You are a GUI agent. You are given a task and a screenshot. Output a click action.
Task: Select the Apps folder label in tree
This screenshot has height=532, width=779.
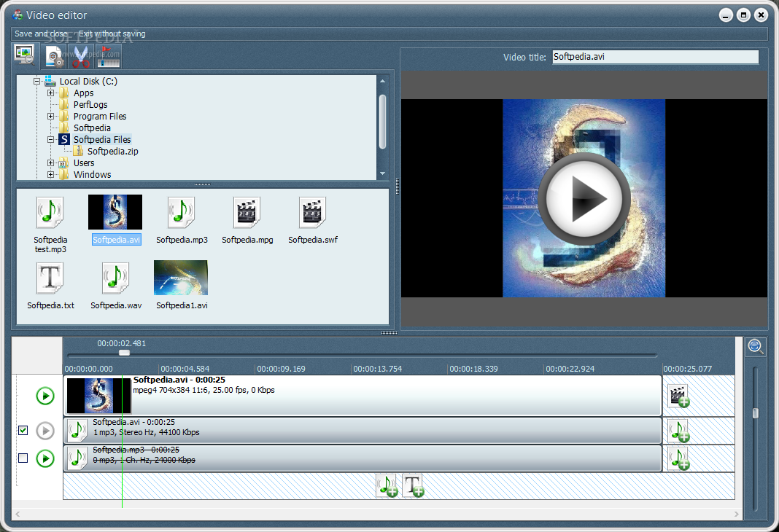pos(83,93)
